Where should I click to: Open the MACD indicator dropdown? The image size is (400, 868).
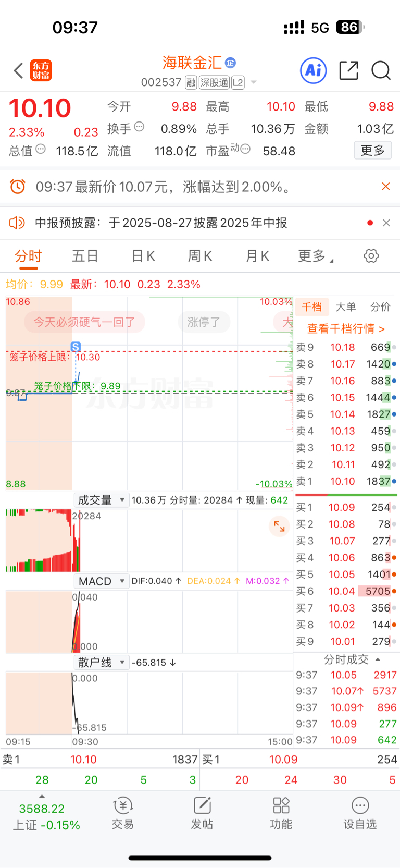[101, 581]
